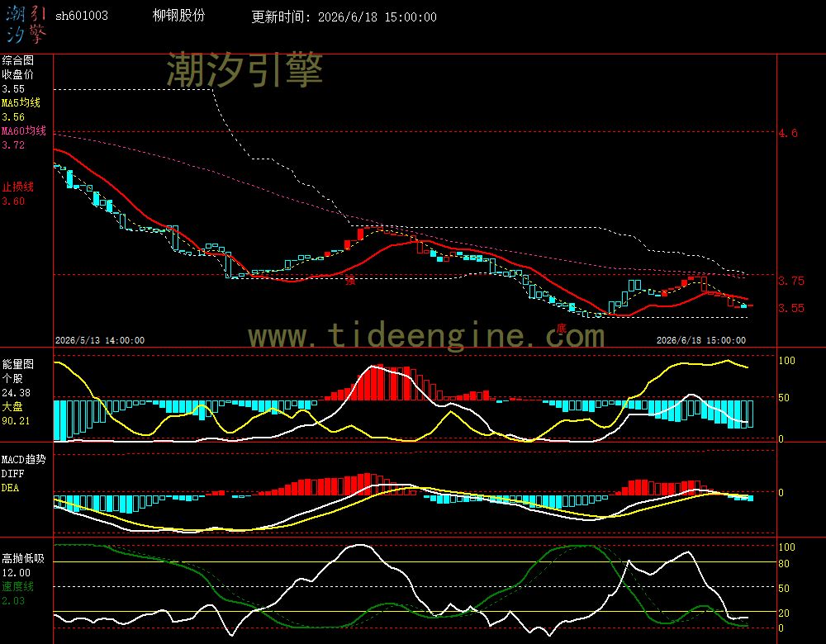Click the 20 level axis label
Image resolution: width=826 pixels, height=644 pixels.
click(784, 613)
